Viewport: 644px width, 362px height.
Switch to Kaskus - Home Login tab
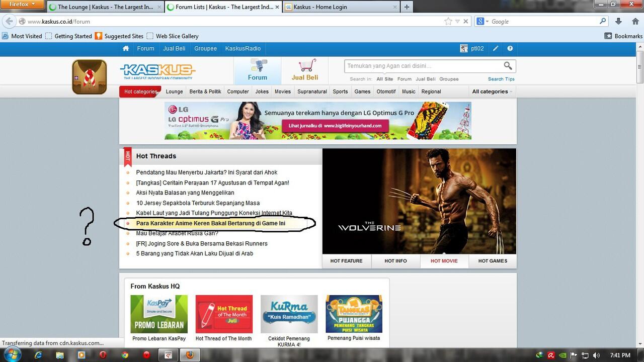(x=341, y=7)
